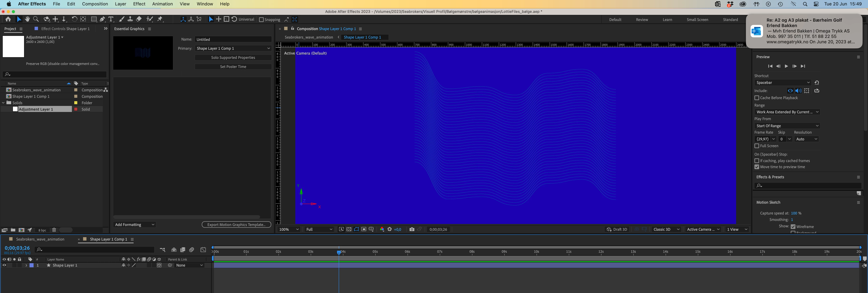The height and width of the screenshot is (293, 868).
Task: Enable the Snapping checkbox
Action: (x=261, y=19)
